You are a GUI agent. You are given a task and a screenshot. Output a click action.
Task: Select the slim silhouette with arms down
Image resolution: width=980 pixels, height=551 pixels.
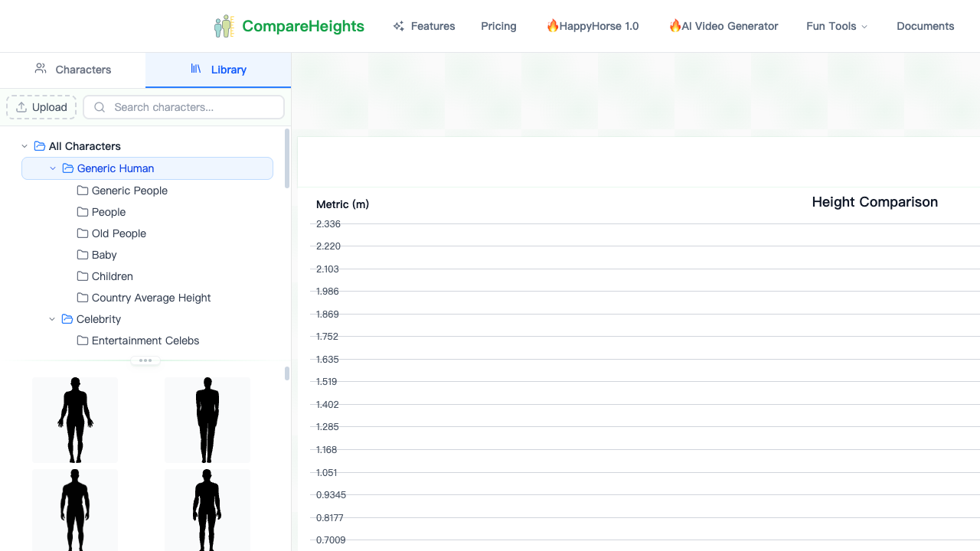coord(207,420)
